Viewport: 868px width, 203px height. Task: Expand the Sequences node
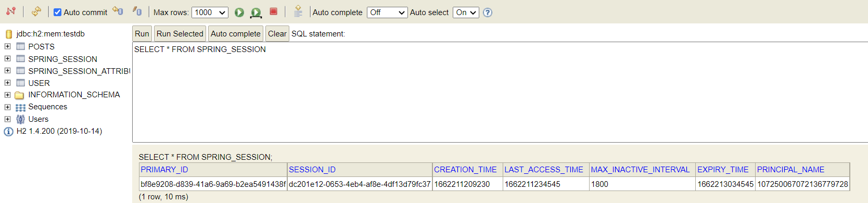(7, 107)
